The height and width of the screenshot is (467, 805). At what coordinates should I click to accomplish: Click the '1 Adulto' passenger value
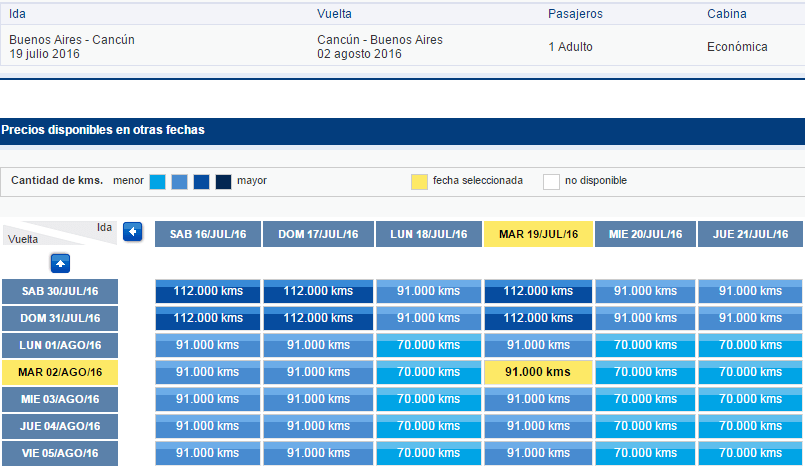570,47
